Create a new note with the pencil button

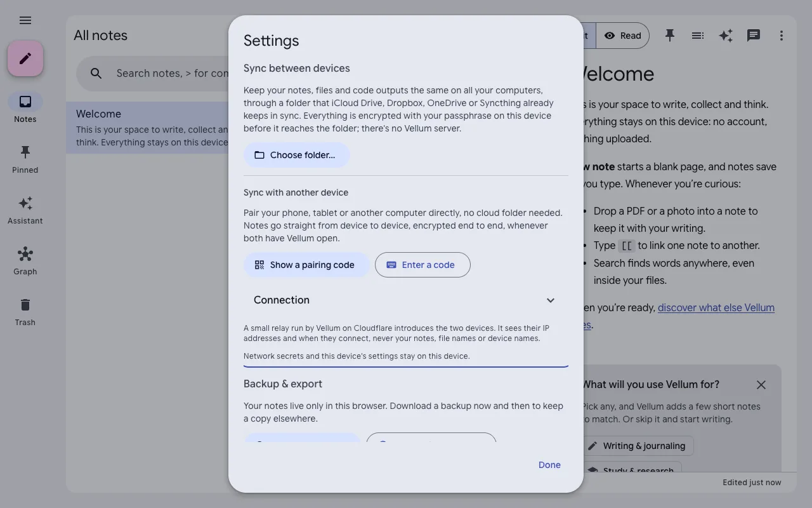tap(25, 58)
